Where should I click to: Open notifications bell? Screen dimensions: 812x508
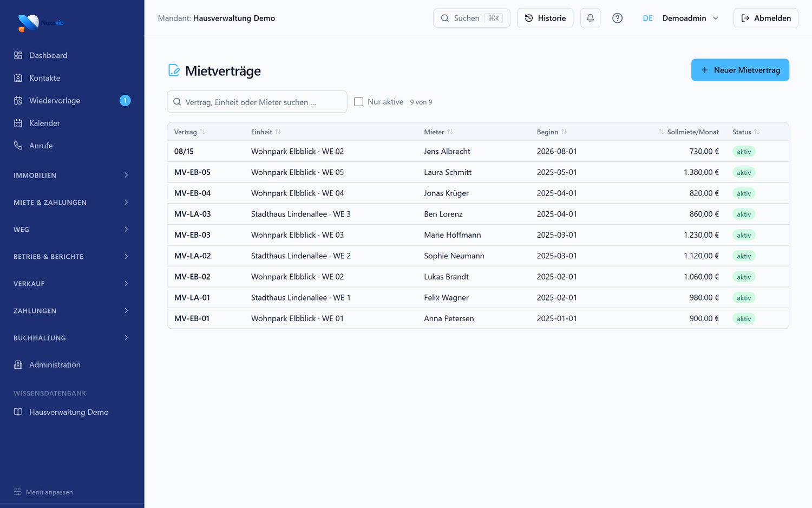pyautogui.click(x=590, y=18)
